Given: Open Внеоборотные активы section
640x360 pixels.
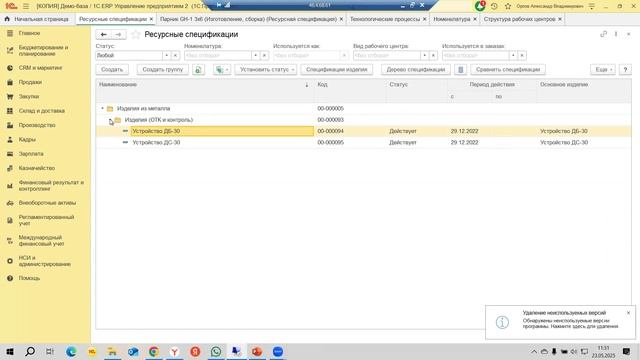Looking at the screenshot, I should tap(47, 202).
